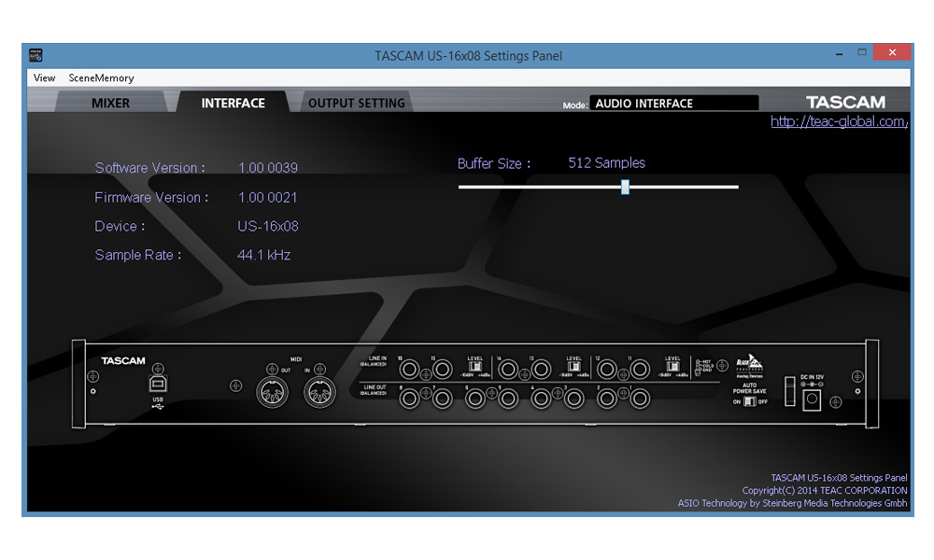Select the LINE IN 11 jack
This screenshot has height=560, width=934.
[641, 371]
